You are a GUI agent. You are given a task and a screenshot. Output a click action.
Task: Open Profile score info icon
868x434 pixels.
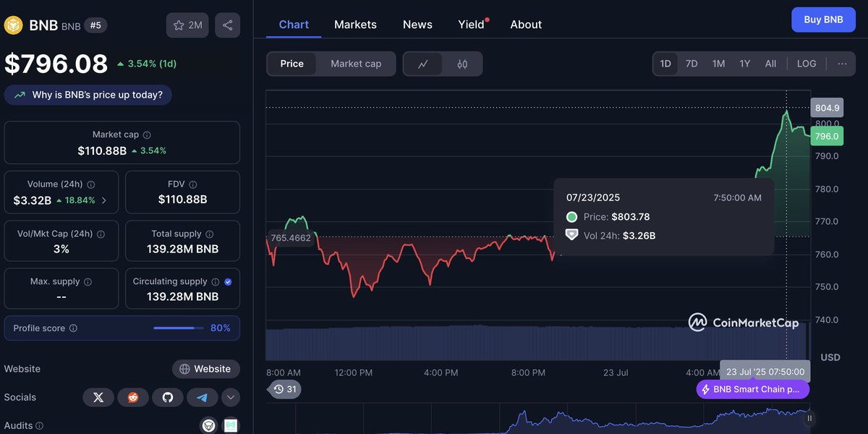coord(73,328)
